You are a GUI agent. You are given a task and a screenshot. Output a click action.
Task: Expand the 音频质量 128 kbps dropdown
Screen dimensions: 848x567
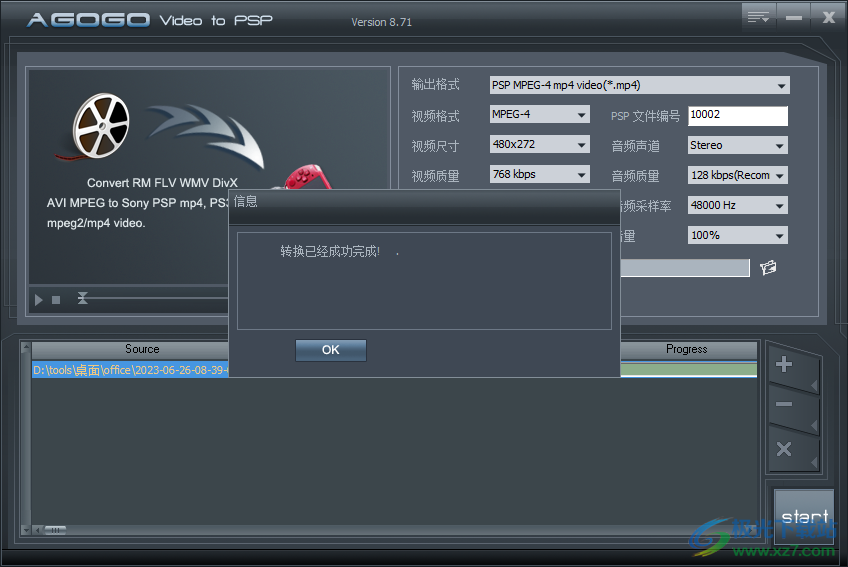point(738,175)
